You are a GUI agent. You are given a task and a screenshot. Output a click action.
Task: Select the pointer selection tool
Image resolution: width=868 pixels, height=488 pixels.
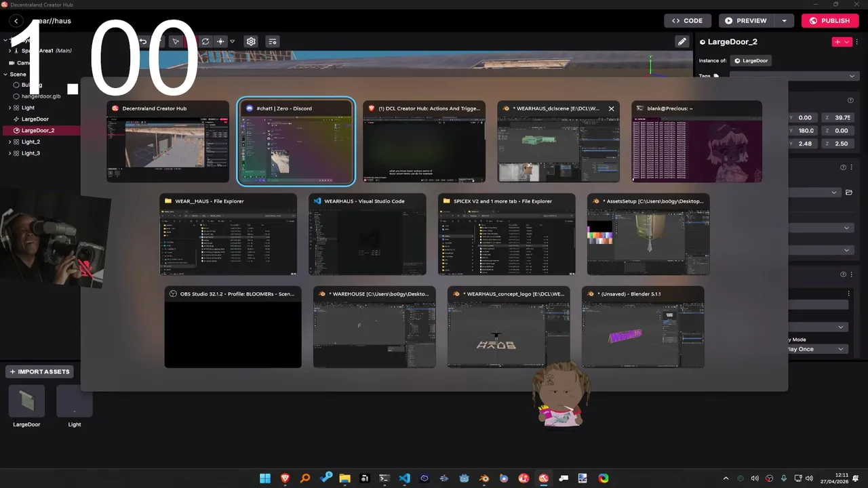[x=176, y=41]
